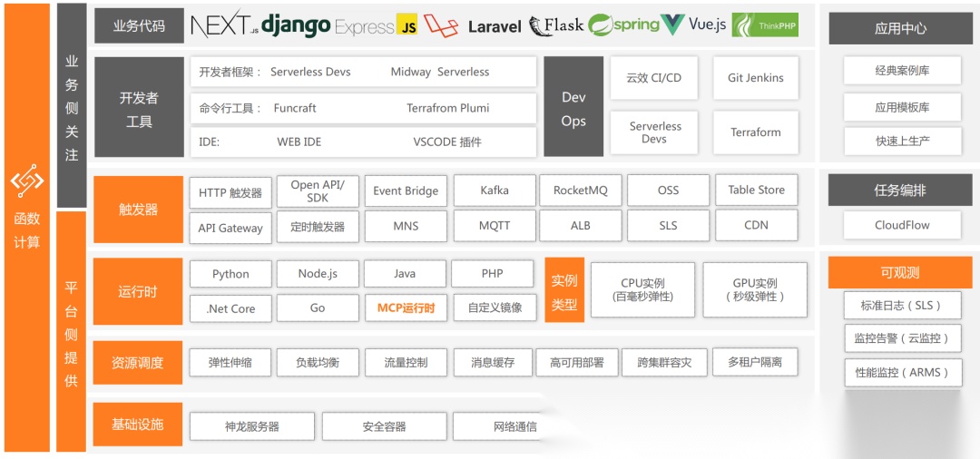
Task: Click the Vue.js logo
Action: coord(694,24)
